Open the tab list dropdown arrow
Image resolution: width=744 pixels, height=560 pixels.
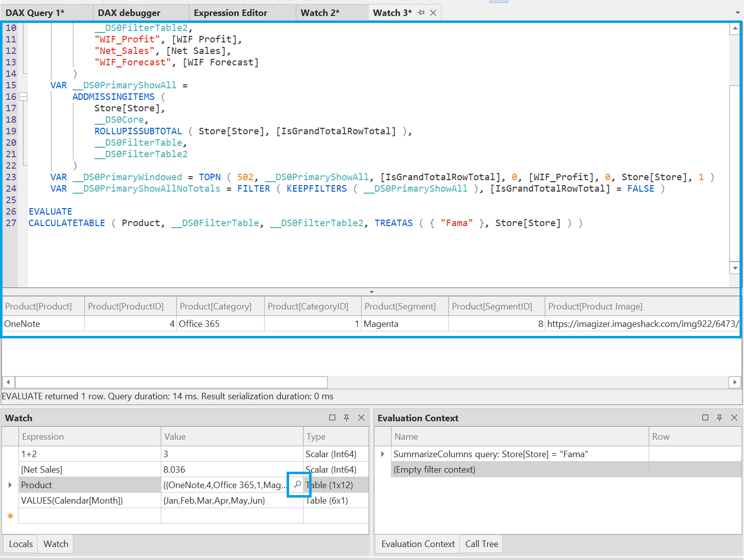[x=738, y=13]
